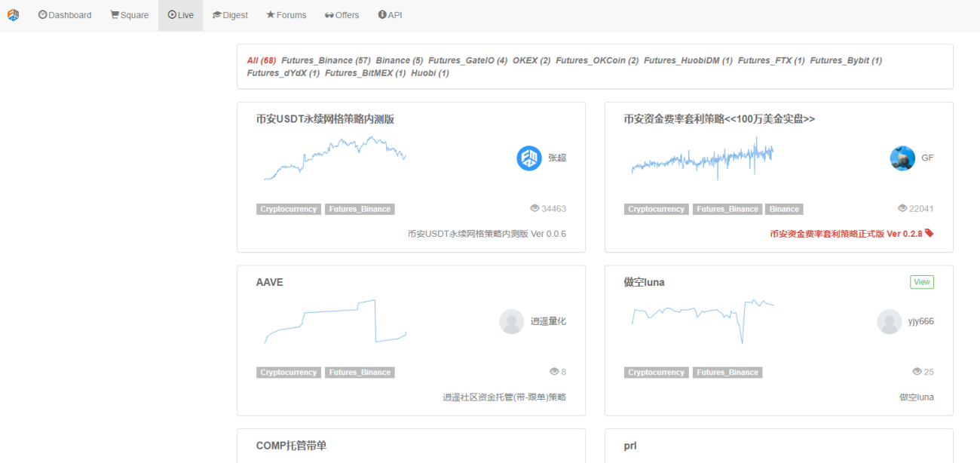980x463 pixels.
Task: Open 币安资金费率套利策略<<100万美金实盘>> card title
Action: (719, 119)
